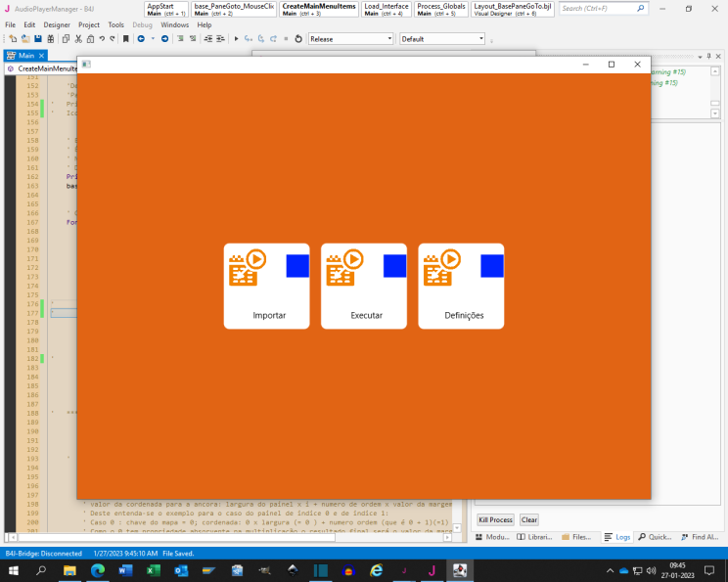728x582 pixels.
Task: Click the Executar card in the app window
Action: pos(364,286)
